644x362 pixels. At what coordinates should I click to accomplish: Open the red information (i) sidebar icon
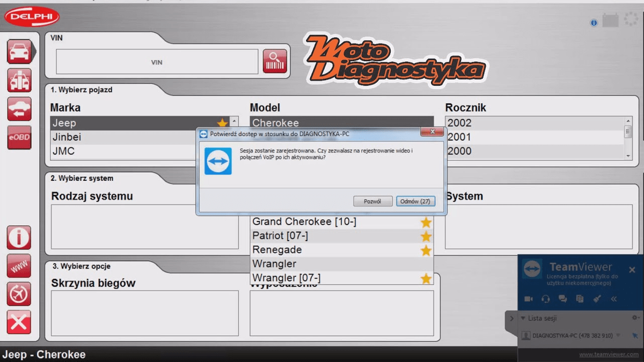click(x=19, y=237)
